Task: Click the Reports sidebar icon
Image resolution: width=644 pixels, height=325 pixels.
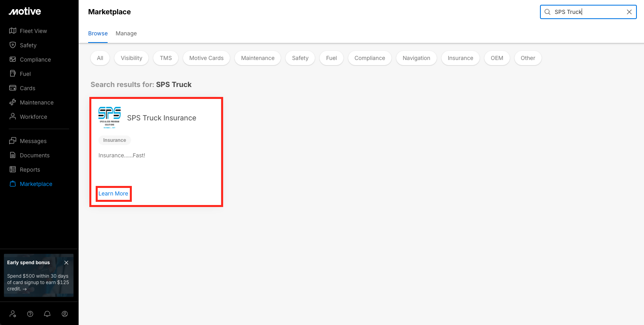Action: (13, 169)
